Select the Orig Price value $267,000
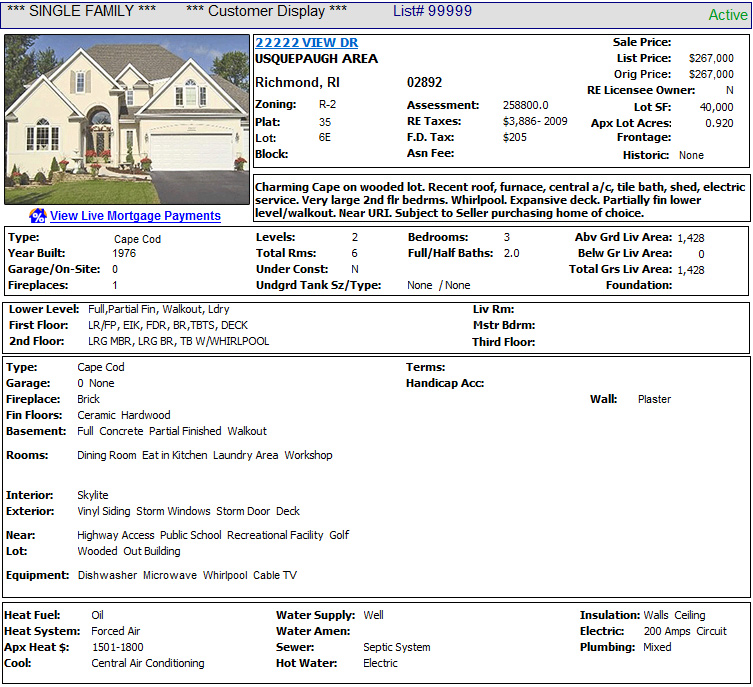The image size is (753, 687). [711, 74]
